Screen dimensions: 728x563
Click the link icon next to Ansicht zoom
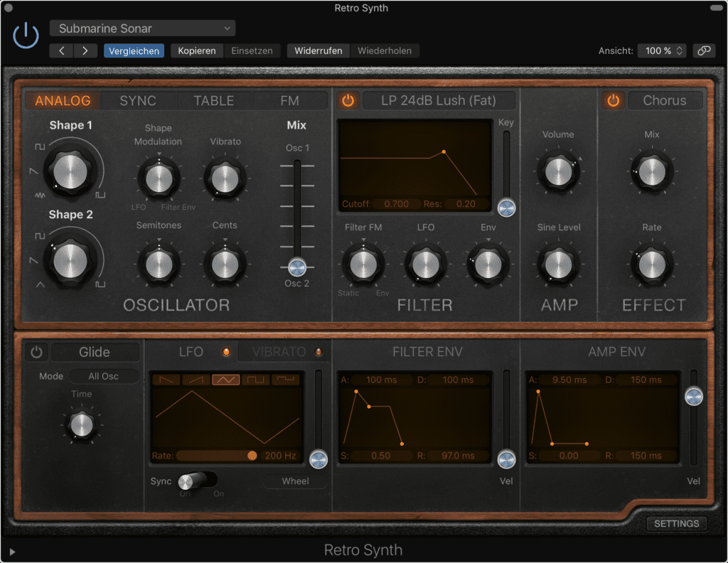coord(705,50)
